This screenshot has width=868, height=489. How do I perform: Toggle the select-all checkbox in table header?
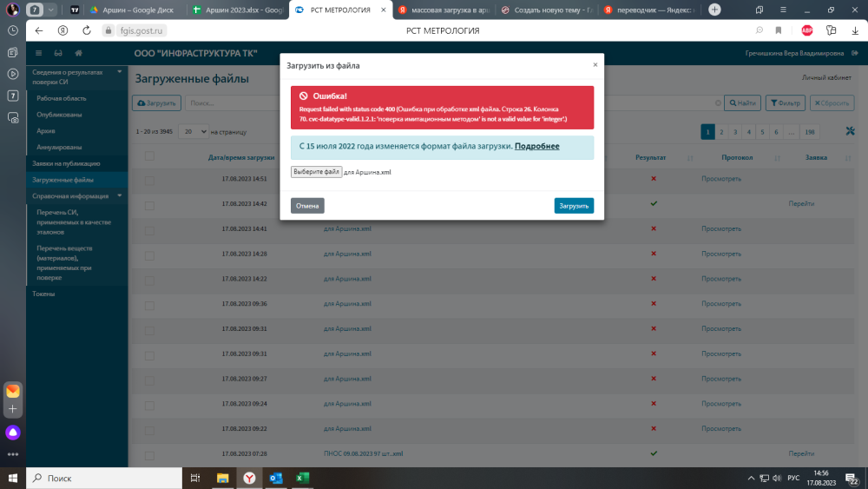[149, 156]
